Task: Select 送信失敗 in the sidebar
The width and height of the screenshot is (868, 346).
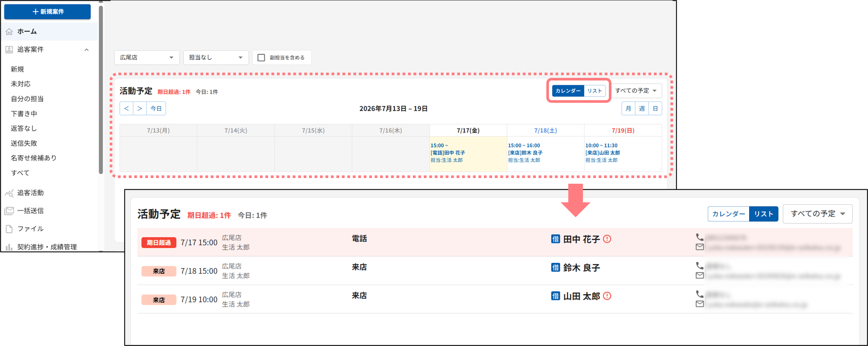Action: click(x=24, y=143)
